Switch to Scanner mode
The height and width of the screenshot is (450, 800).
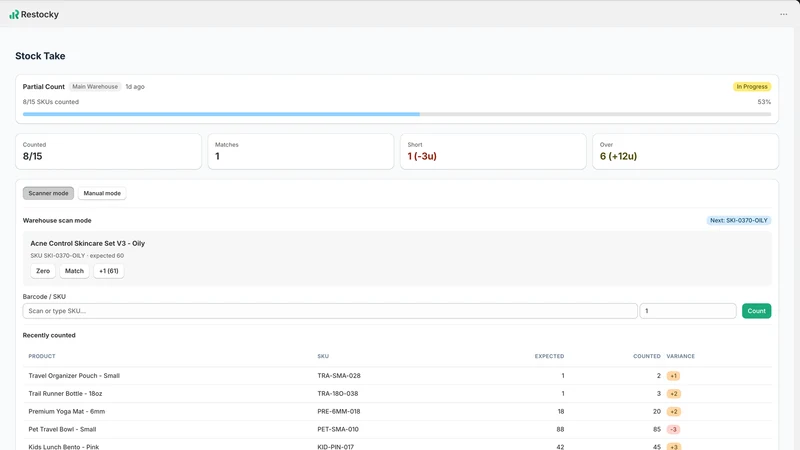(x=48, y=193)
